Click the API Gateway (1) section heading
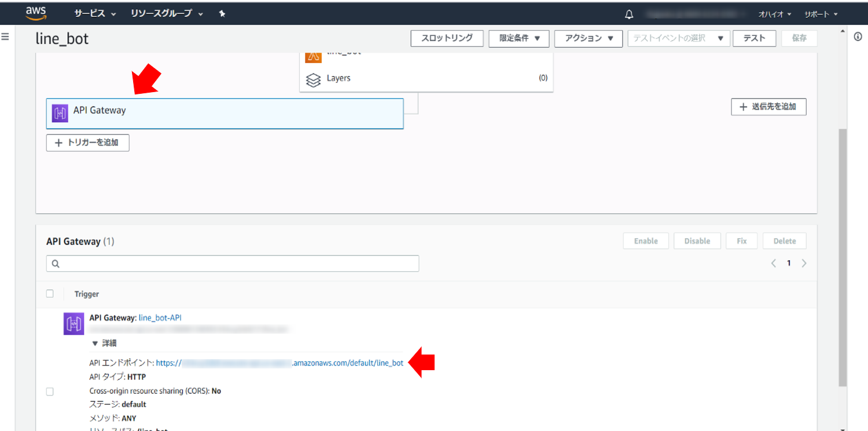 pos(80,242)
